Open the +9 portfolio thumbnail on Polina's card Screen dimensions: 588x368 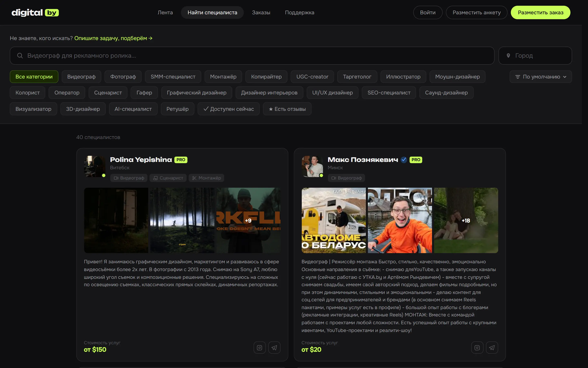pyautogui.click(x=248, y=220)
